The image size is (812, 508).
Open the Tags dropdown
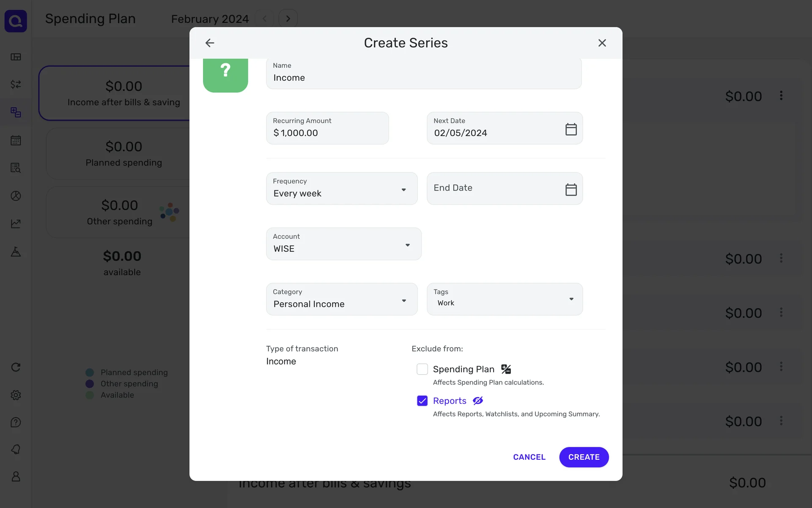click(x=505, y=300)
